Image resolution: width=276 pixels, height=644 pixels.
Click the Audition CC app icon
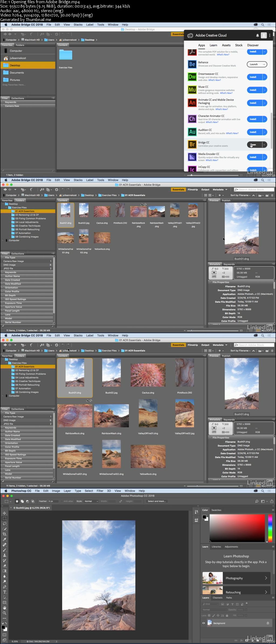(192, 132)
